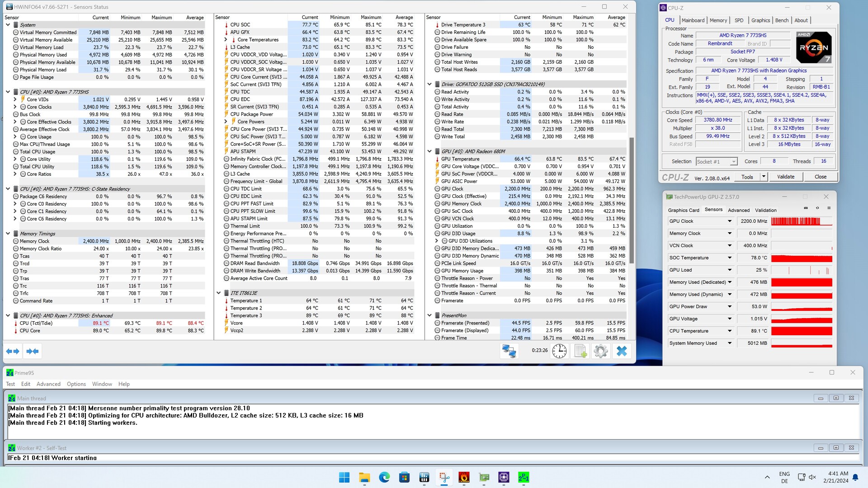Click the blue X close sensors icon
The height and width of the screenshot is (488, 868).
click(622, 351)
